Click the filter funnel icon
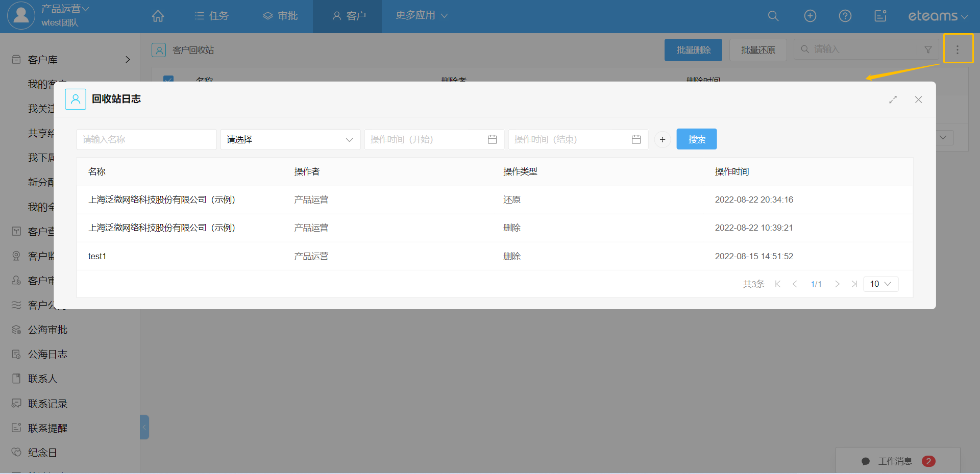This screenshot has width=980, height=474. click(928, 49)
